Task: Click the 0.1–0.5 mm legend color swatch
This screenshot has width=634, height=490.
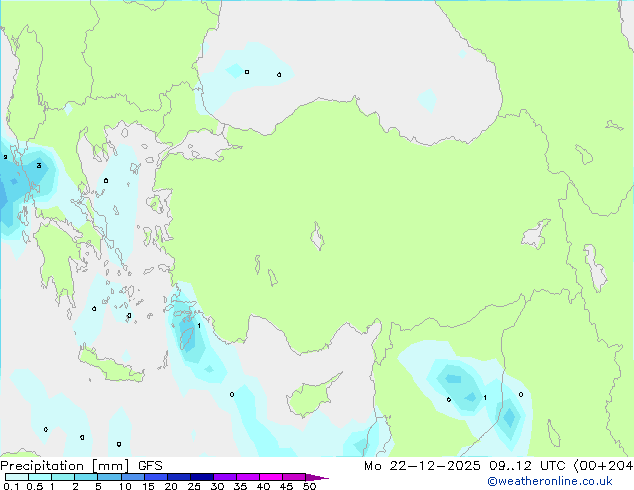Action: (x=17, y=477)
